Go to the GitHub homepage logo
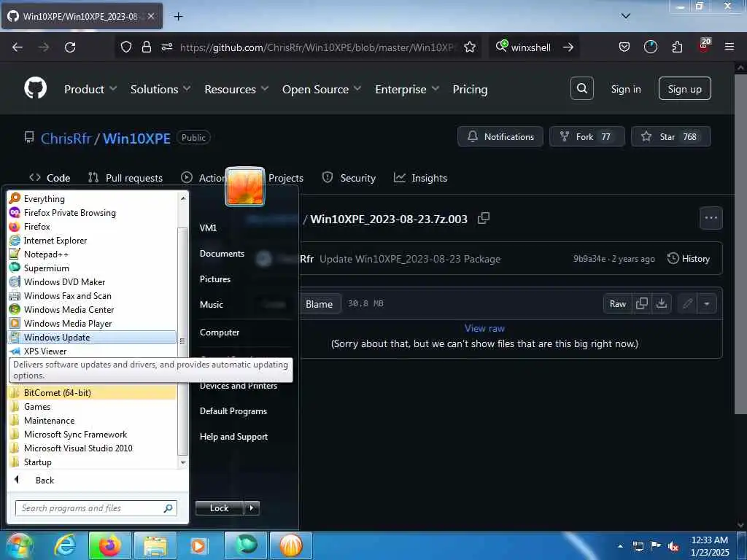The width and height of the screenshot is (747, 560). click(35, 88)
